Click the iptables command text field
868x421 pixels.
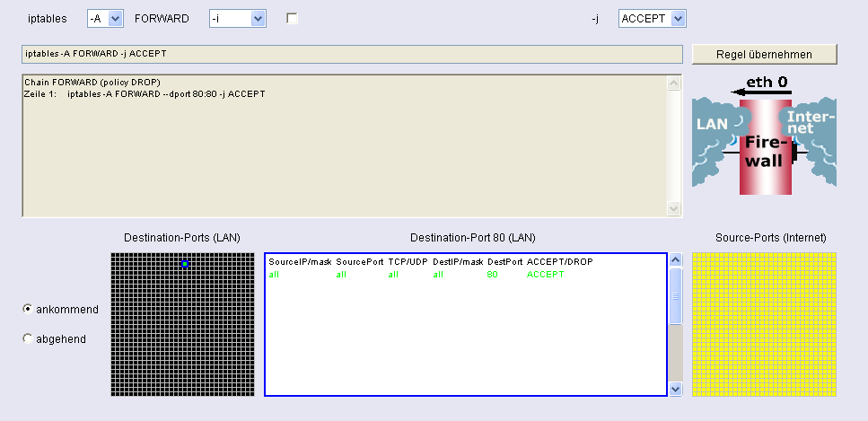pos(352,54)
